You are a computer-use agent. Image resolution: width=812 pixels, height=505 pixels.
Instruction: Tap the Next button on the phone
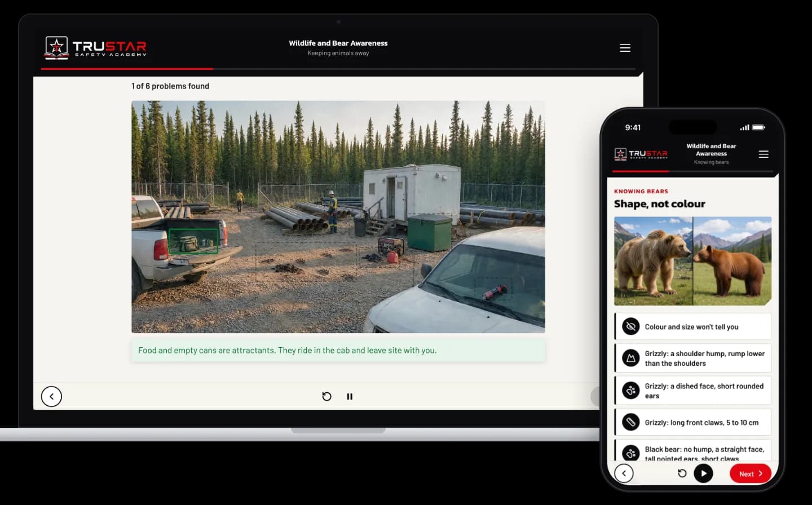click(x=751, y=473)
